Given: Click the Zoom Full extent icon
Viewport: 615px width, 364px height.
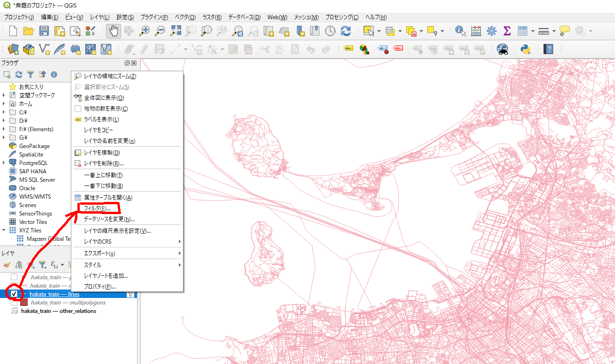Looking at the screenshot, I should click(x=175, y=31).
